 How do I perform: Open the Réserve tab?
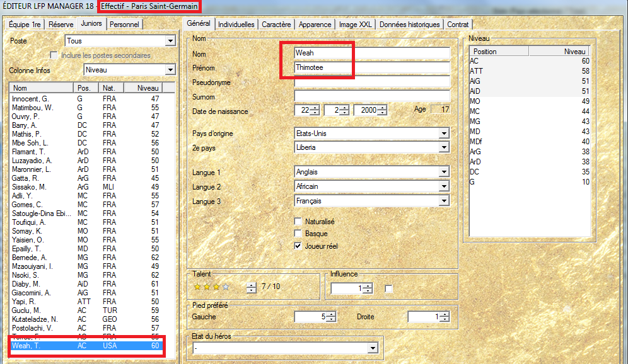[61, 25]
